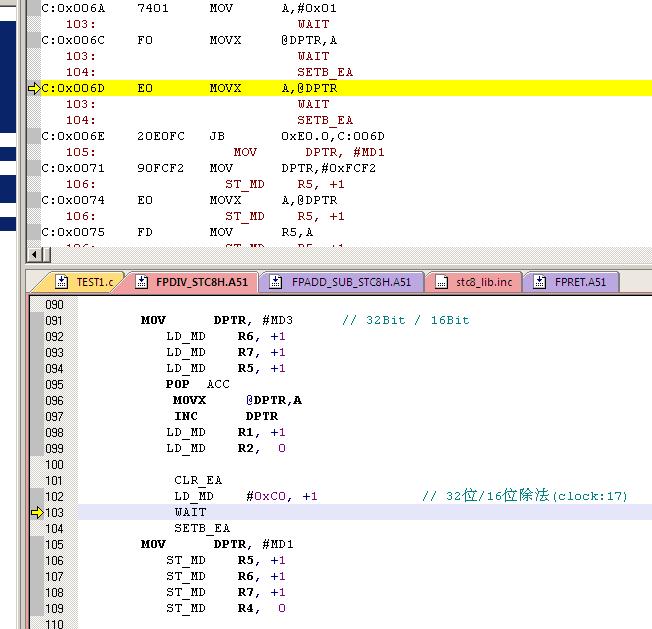Open the FPADD_SUB_STC8H.A51 tab
Image resolution: width=652 pixels, height=629 pixels.
[x=342, y=282]
